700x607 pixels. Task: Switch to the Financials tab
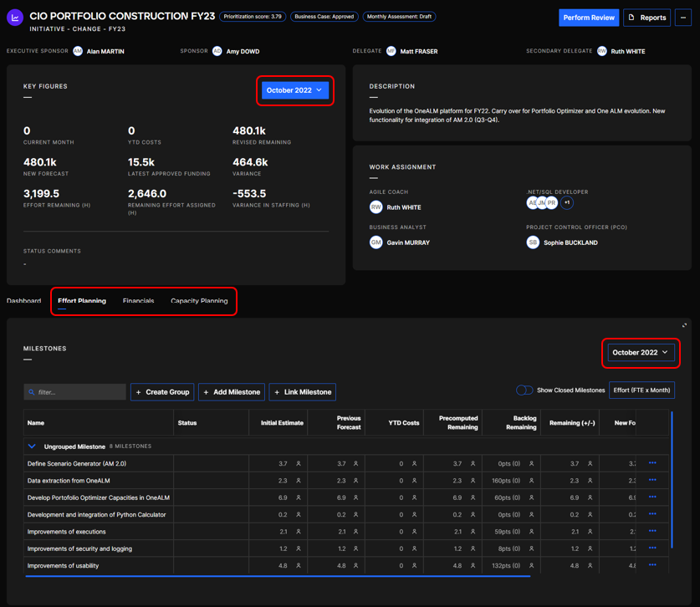point(138,301)
